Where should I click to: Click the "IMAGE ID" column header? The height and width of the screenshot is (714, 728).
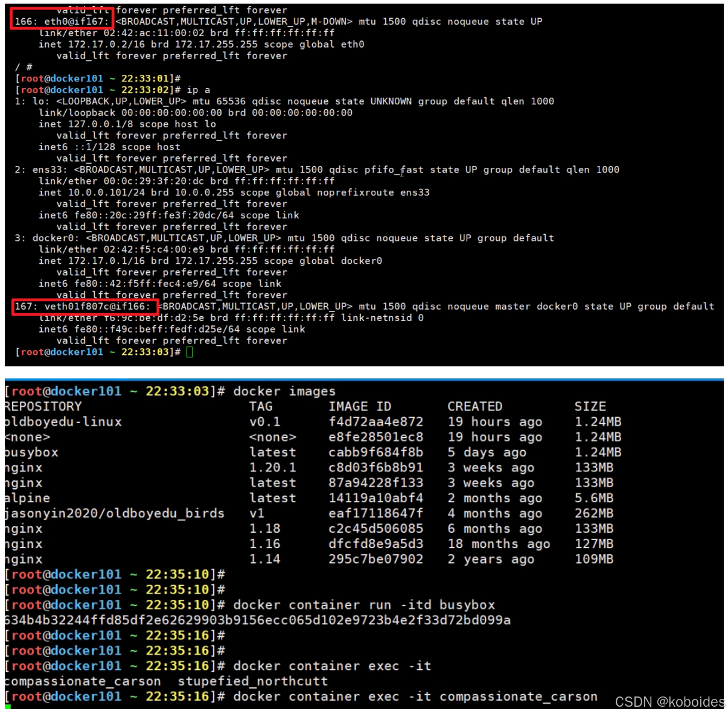point(360,407)
